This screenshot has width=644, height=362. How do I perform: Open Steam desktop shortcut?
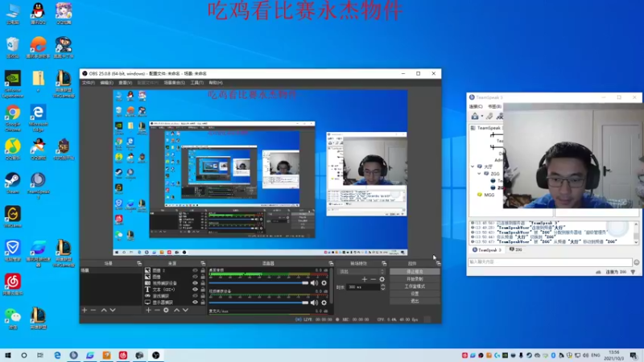(x=13, y=183)
